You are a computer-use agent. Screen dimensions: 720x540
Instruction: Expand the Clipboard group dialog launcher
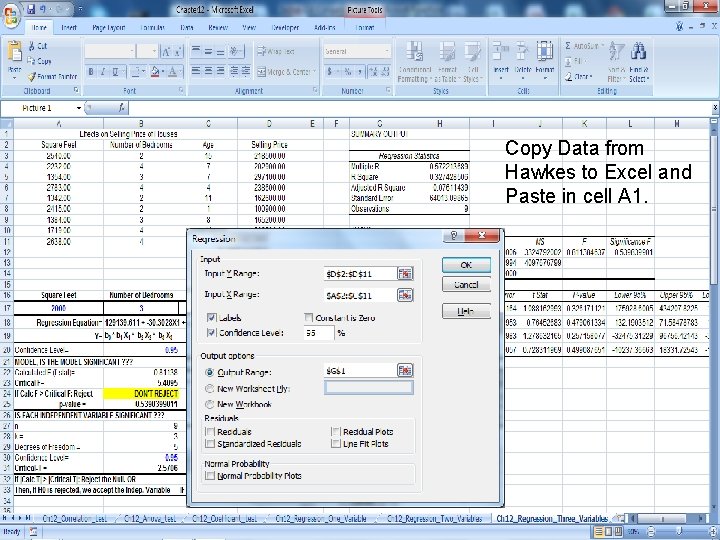[76, 91]
